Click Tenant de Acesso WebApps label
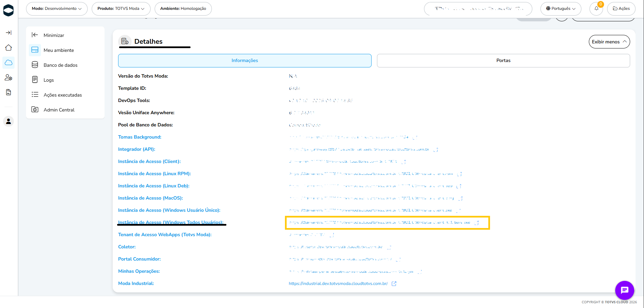Image resolution: width=644 pixels, height=308 pixels. point(165,234)
